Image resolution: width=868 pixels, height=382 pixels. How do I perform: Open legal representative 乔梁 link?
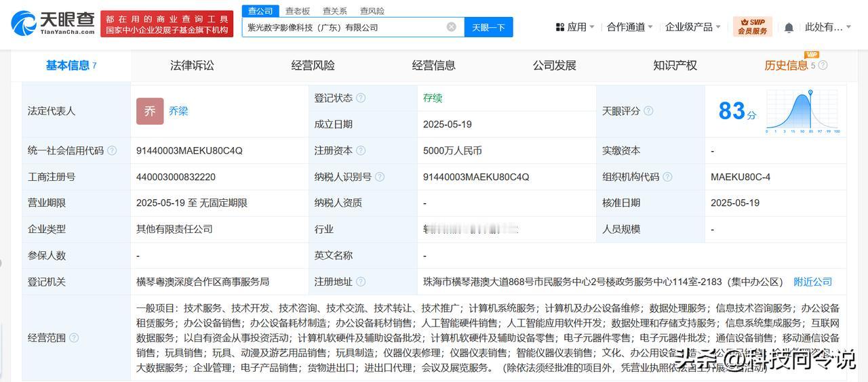pyautogui.click(x=178, y=111)
